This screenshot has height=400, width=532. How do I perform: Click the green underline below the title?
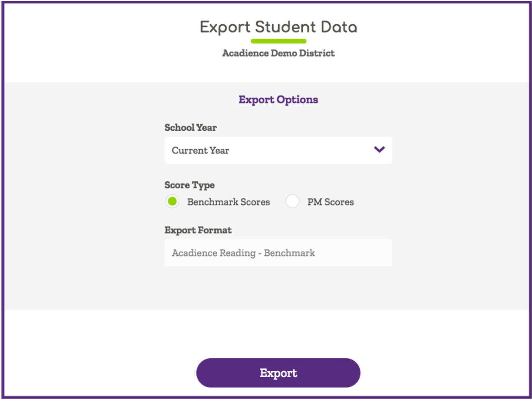tap(278, 40)
